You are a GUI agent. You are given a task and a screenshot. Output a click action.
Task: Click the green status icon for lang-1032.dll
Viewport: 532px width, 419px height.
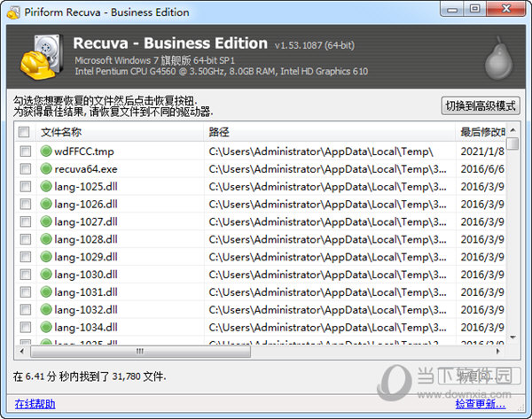point(46,309)
